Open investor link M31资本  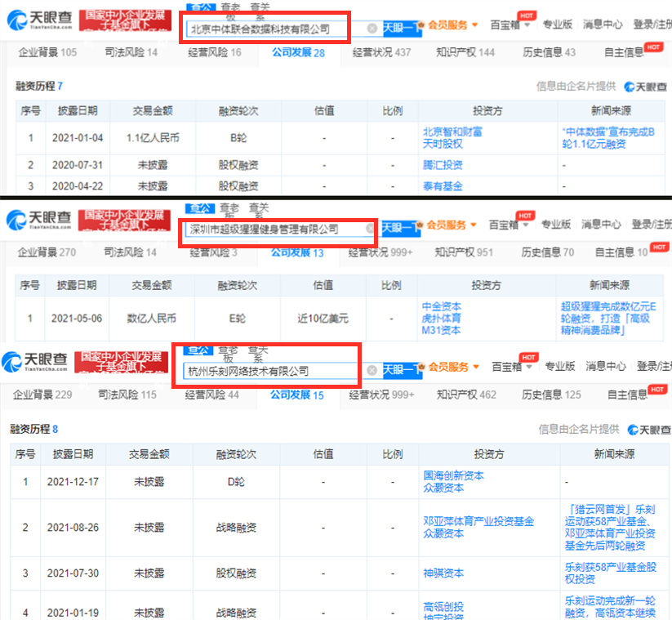[441, 330]
